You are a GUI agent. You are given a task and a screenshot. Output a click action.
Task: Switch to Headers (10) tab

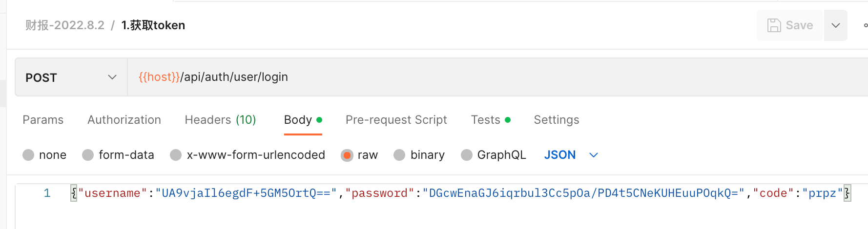click(x=220, y=120)
